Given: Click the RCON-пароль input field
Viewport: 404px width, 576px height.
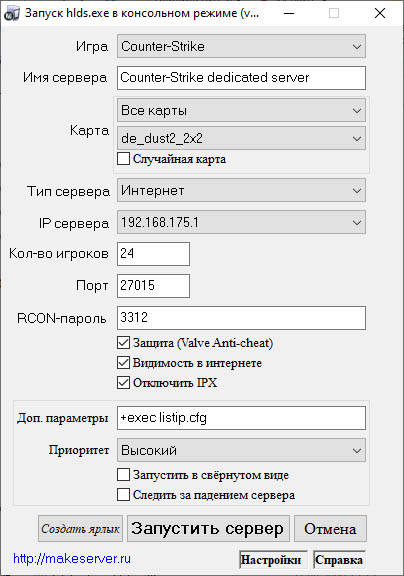Looking at the screenshot, I should click(241, 318).
